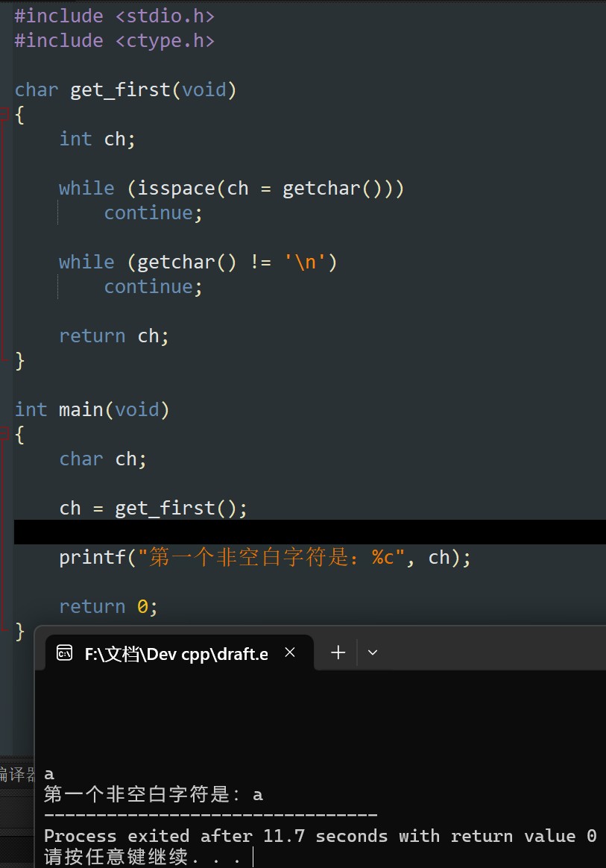Click the char get_first(void) declaration
Viewport: 606px width, 868px height.
[126, 89]
